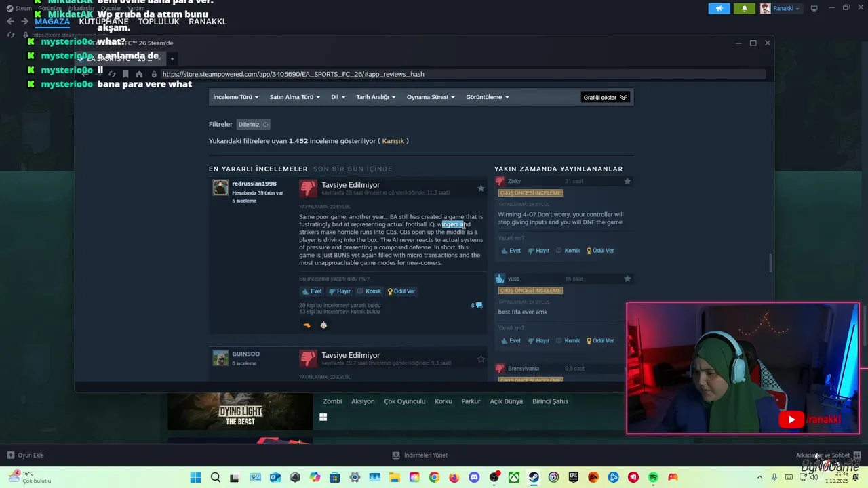
Task: Click thumbs-up icon next to yuss
Action: tap(500, 279)
